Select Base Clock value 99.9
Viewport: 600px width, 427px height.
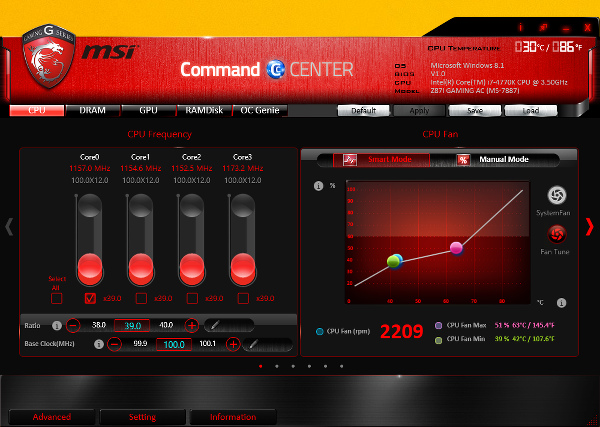140,344
